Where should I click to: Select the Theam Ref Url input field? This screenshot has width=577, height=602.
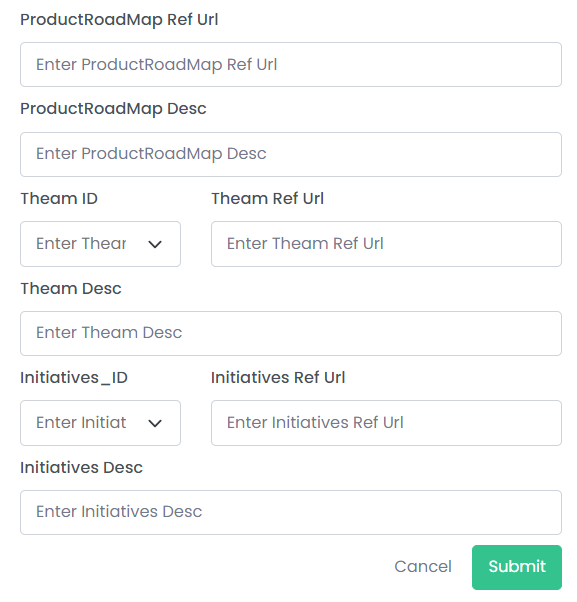point(386,244)
